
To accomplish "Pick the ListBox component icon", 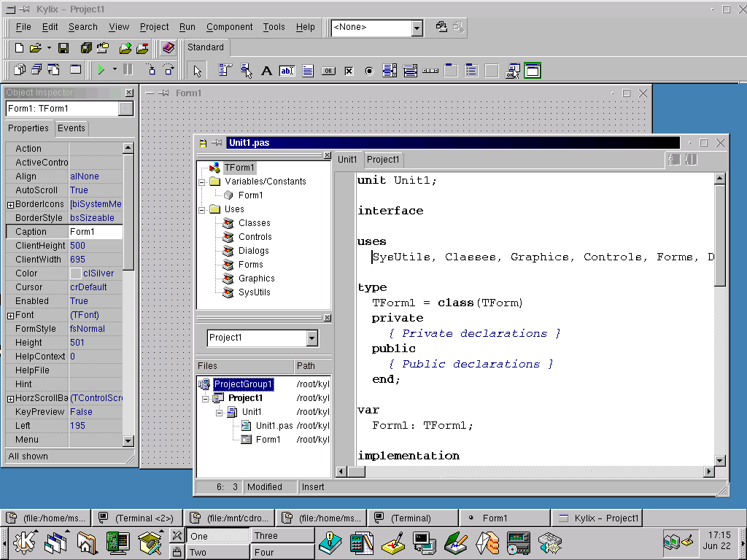I will [x=390, y=71].
